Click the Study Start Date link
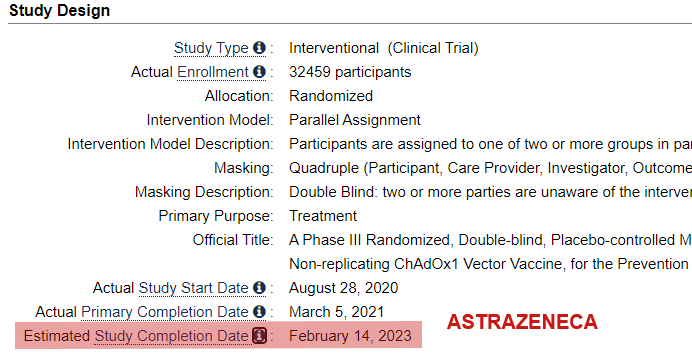Screen dimensions: 692x361 (193, 288)
